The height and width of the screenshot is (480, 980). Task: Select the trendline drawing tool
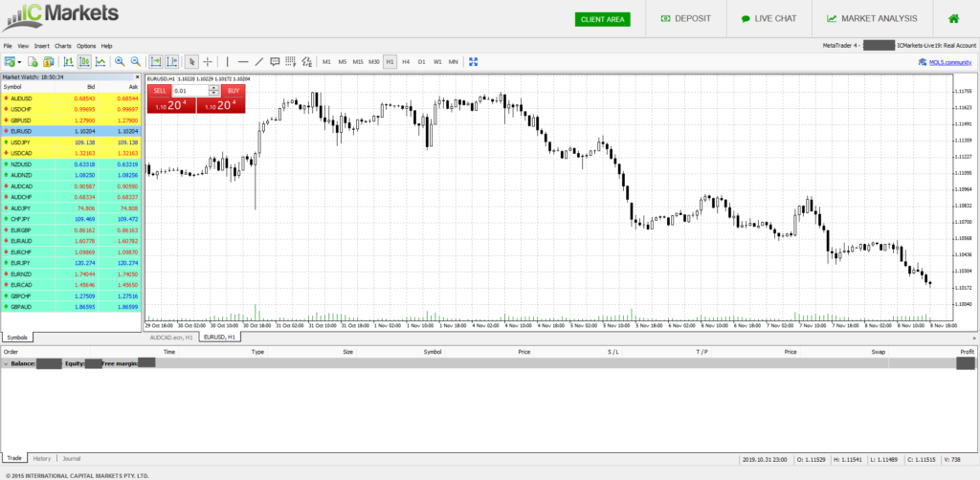pos(259,62)
